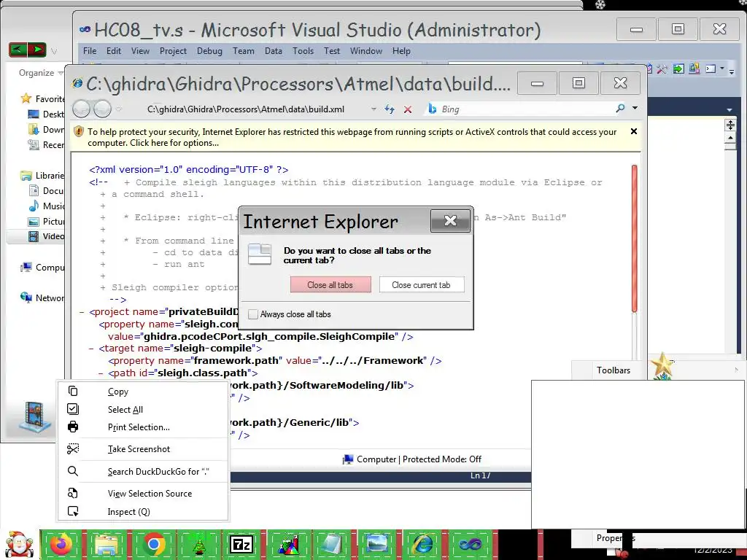Click Visual Studio editor scroll up arrow
747x560 pixels.
[x=730, y=138]
